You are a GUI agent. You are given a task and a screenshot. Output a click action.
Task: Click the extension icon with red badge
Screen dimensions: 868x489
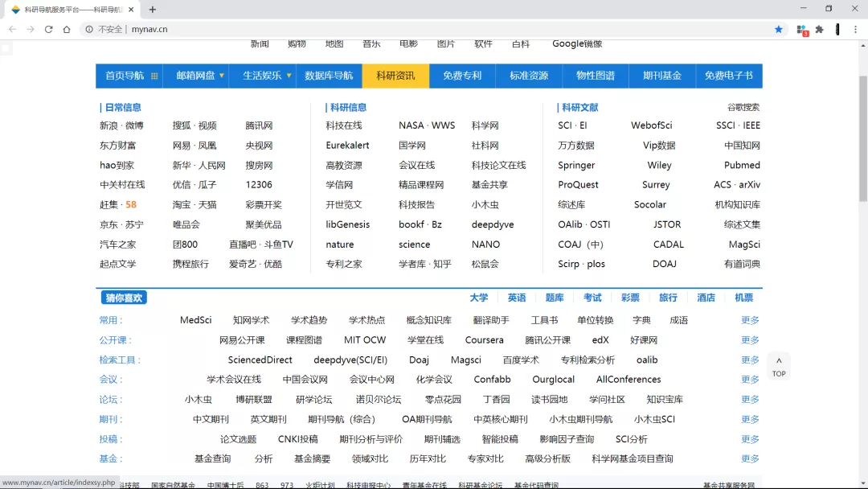tap(801, 30)
